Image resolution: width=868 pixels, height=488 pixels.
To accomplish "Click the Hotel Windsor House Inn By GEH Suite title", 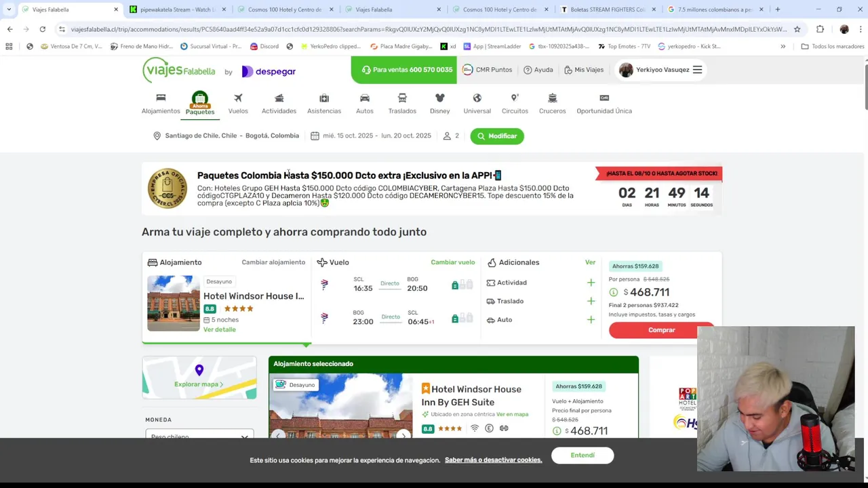I will point(476,396).
